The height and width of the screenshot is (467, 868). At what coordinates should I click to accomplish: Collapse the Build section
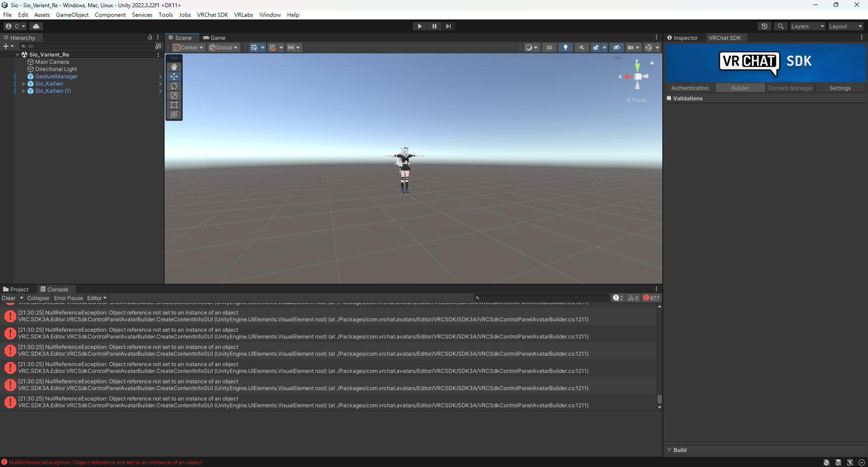(x=670, y=450)
